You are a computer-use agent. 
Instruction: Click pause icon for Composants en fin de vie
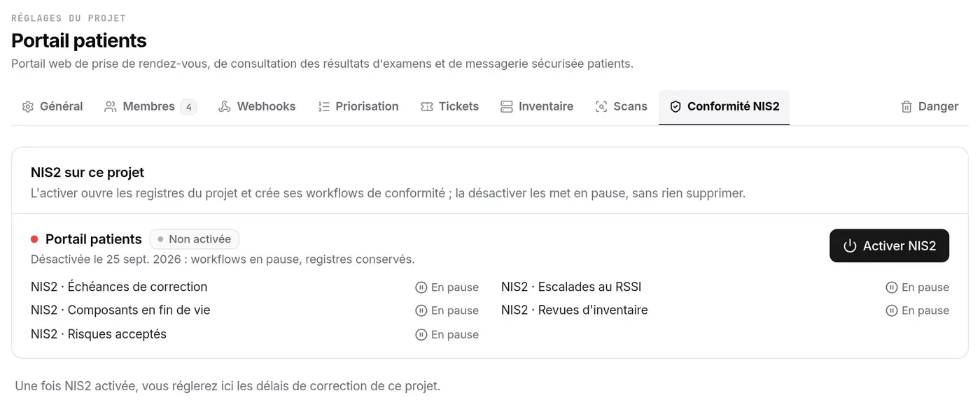coord(421,310)
